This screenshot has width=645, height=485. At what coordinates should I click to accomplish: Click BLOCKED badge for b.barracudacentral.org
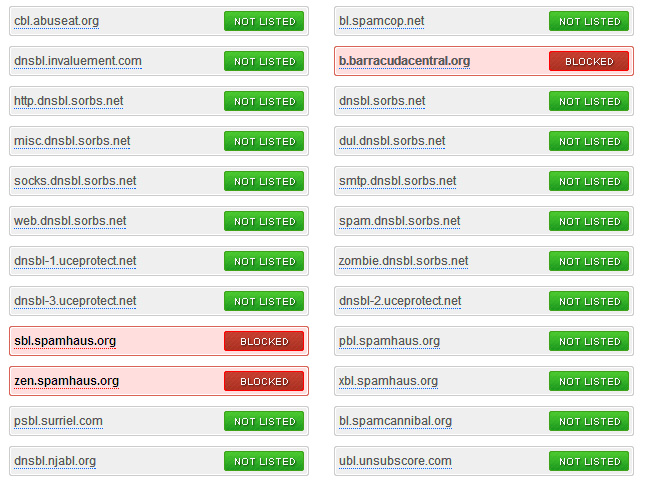coord(589,61)
